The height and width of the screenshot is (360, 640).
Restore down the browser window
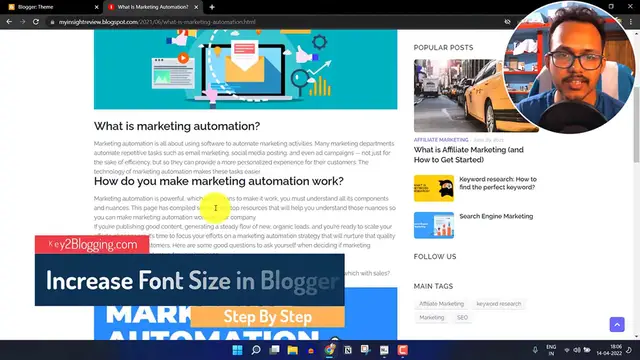pyautogui.click(x=611, y=7)
